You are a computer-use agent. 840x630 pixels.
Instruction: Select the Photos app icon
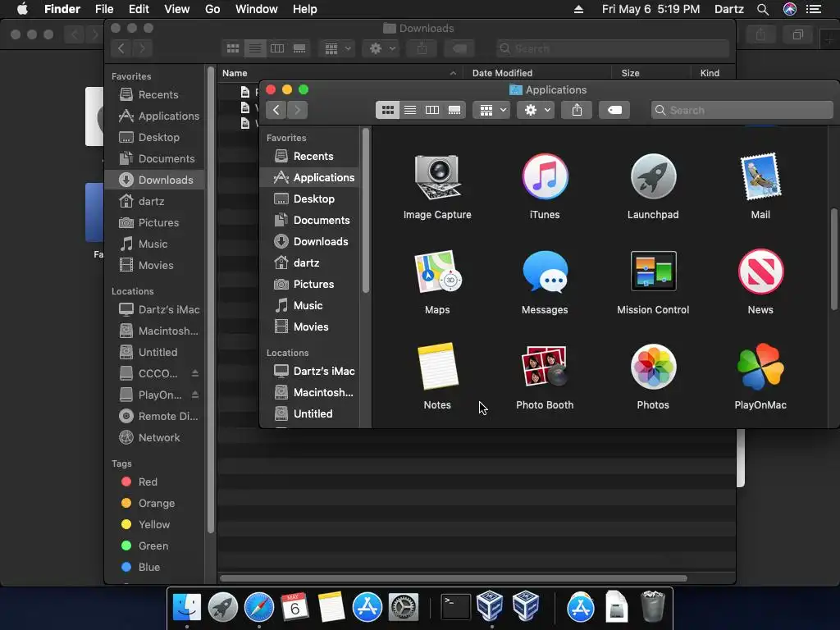pos(653,367)
